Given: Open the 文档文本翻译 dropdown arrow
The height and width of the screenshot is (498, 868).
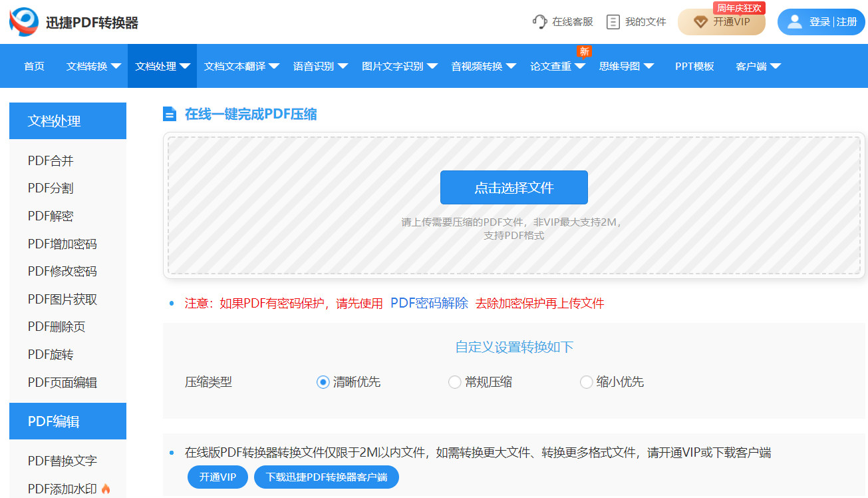Looking at the screenshot, I should click(274, 67).
